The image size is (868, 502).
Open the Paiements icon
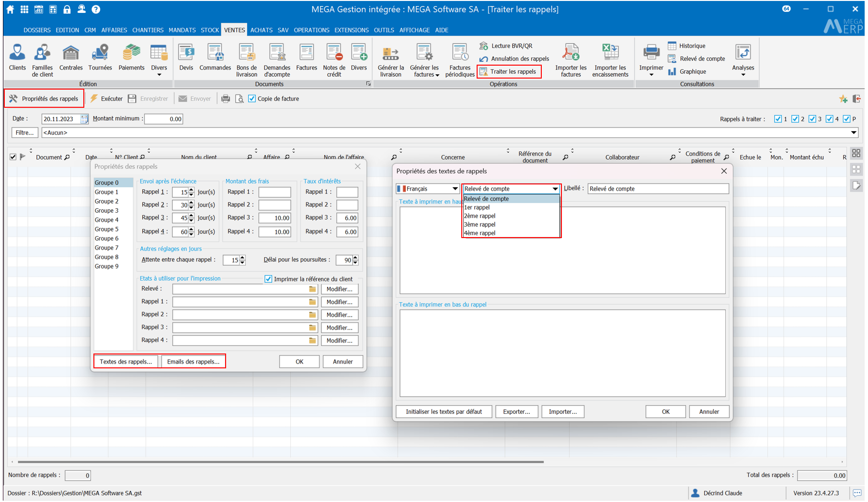point(131,57)
